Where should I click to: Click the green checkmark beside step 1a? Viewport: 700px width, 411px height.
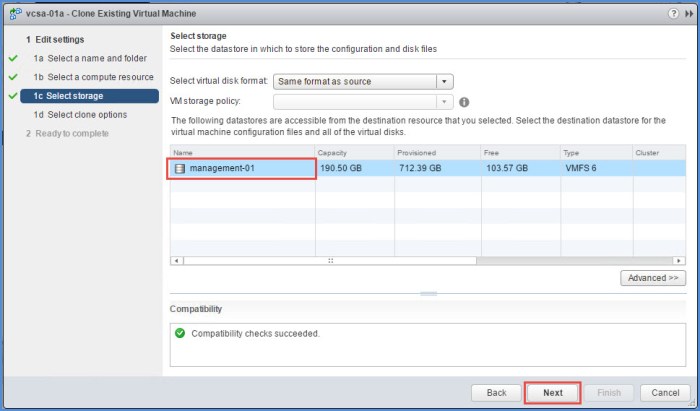point(13,58)
